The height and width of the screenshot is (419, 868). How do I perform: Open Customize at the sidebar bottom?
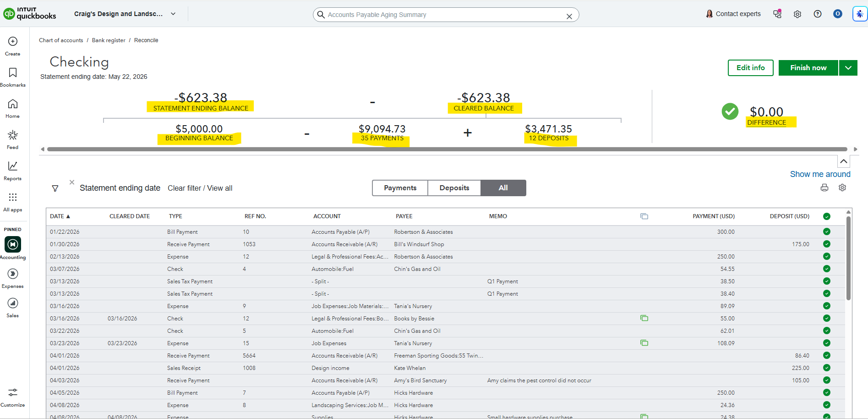pos(13,397)
